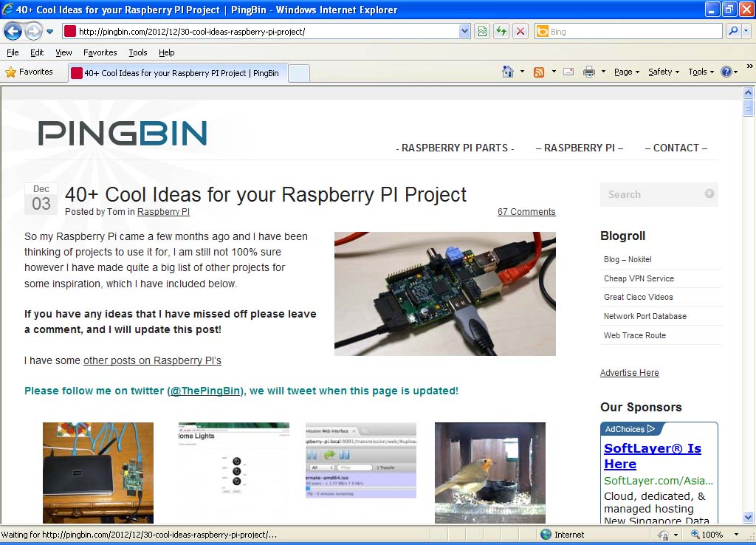Click the address bar URL field
The image size is (756, 545).
261,32
